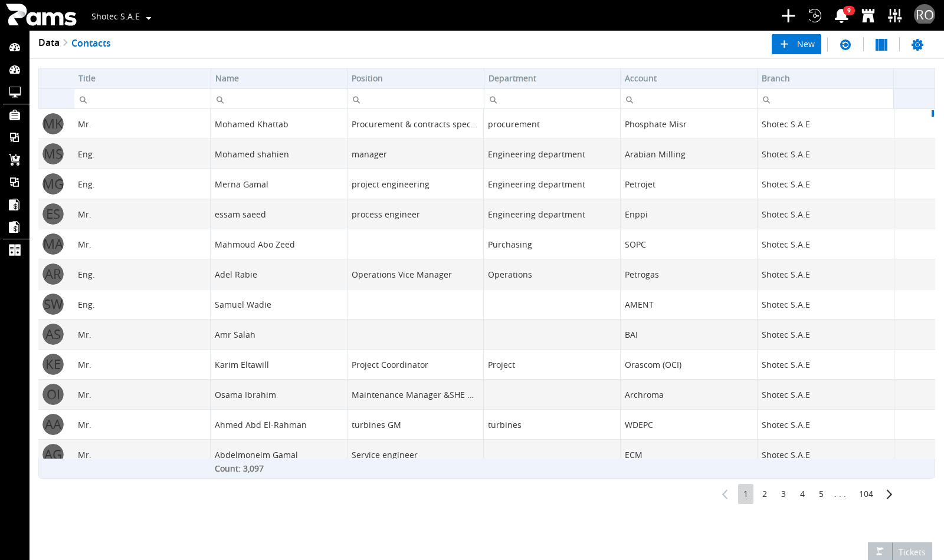Go to page 4
The image size is (944, 560).
[x=802, y=494]
